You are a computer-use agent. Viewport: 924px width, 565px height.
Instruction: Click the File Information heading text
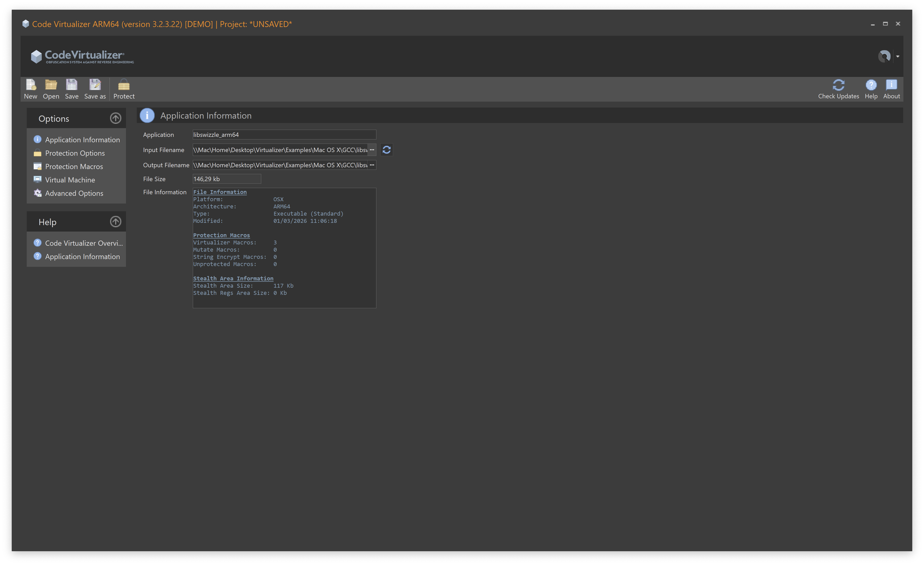click(220, 192)
